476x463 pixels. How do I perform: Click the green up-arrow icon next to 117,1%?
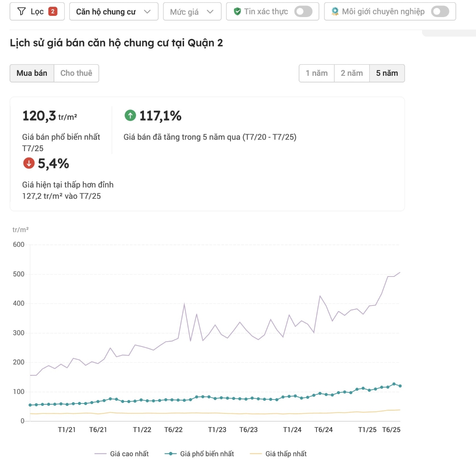(130, 115)
